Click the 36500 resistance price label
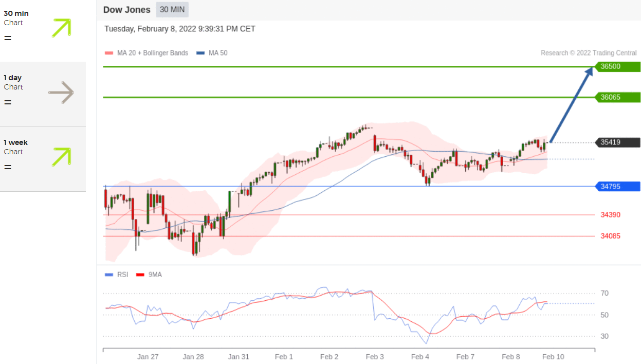Image resolution: width=641 pixels, height=364 pixels. [617, 66]
